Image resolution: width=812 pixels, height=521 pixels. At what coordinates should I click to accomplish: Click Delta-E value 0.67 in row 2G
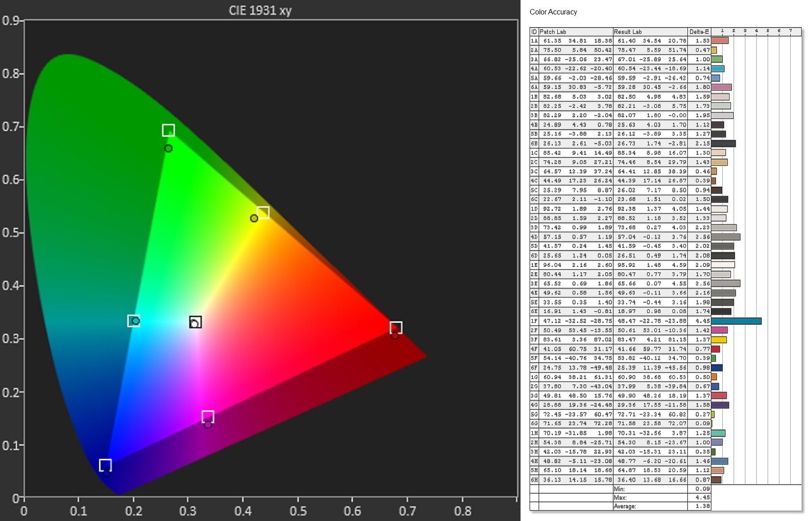pyautogui.click(x=703, y=386)
